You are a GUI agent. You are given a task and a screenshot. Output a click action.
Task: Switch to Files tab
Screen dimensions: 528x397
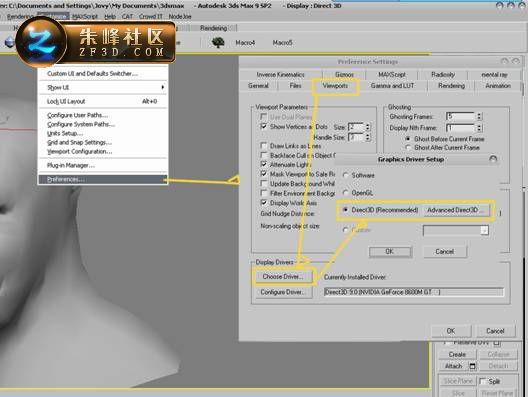(x=295, y=86)
